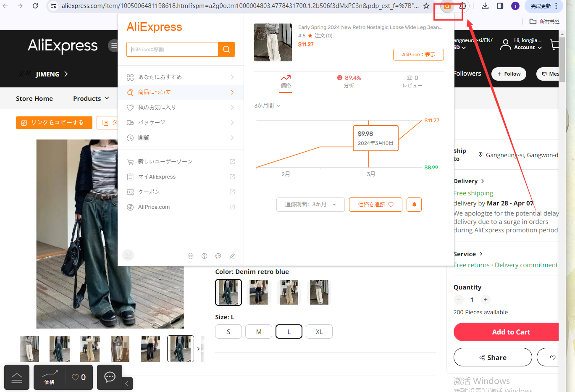Open the 閲覧 history menu item
The width and height of the screenshot is (575, 392).
181,138
